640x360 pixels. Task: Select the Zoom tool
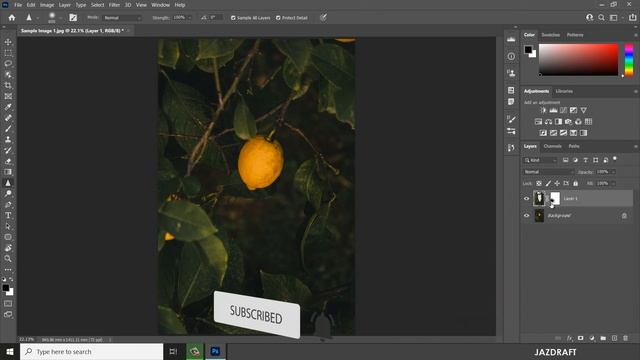[8, 258]
